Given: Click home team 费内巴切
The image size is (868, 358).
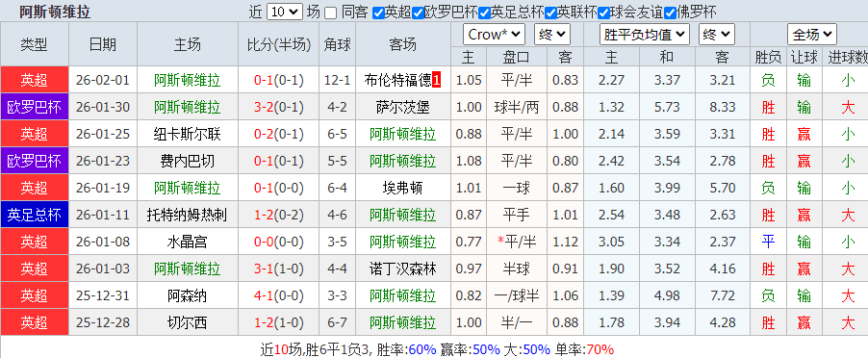Looking at the screenshot, I should pyautogui.click(x=187, y=161).
